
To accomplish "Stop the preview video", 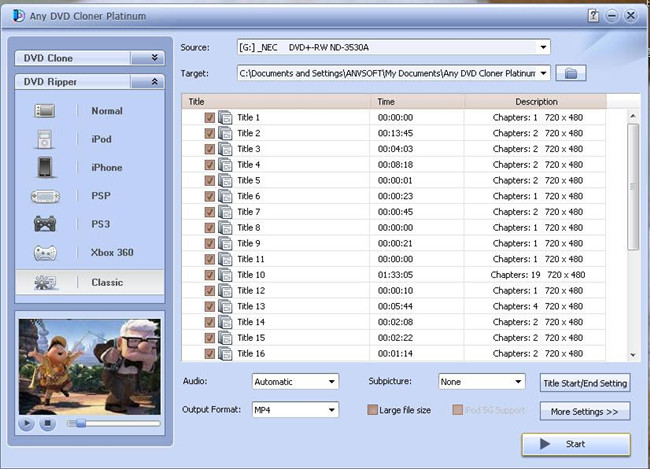I will (47, 423).
